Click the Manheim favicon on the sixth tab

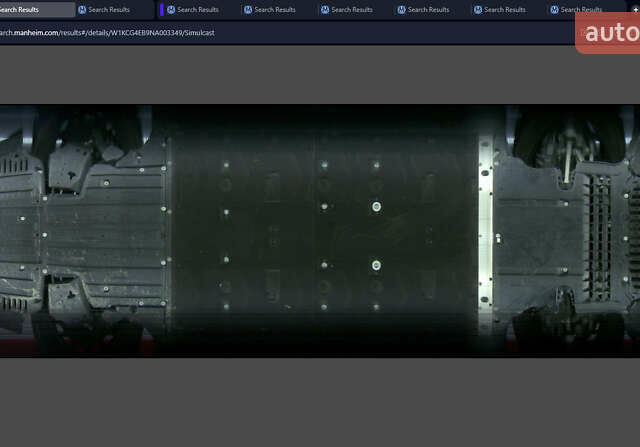[401, 9]
